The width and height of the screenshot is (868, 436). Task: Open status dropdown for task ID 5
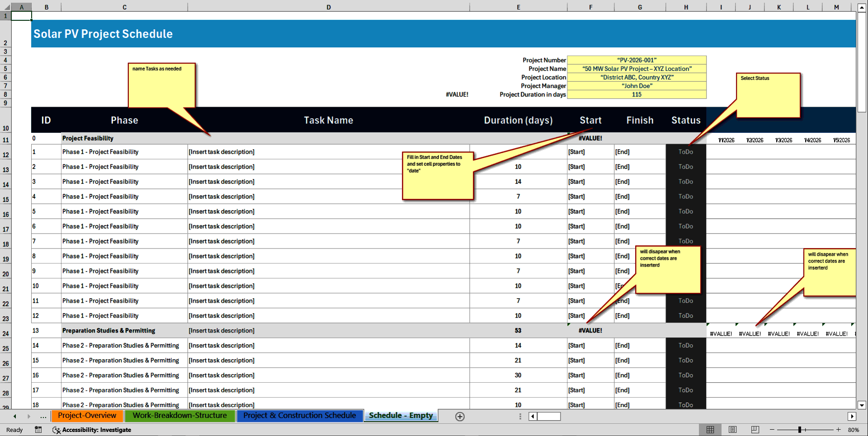click(685, 211)
